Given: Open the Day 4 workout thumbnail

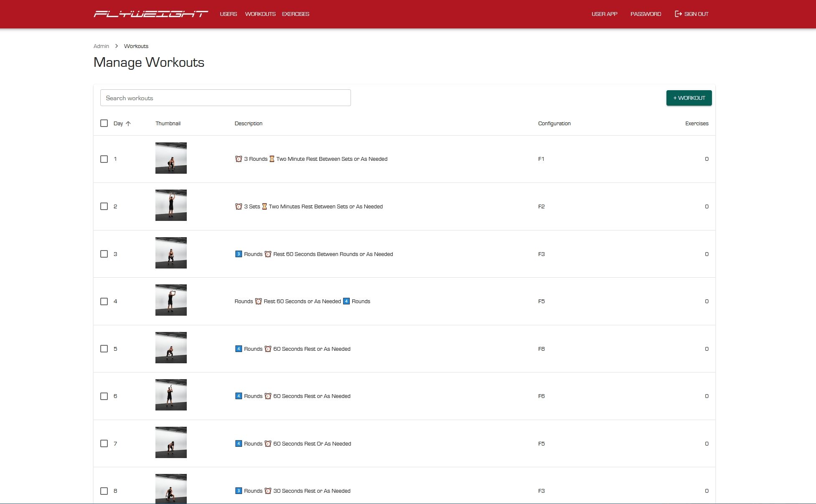Looking at the screenshot, I should coord(171,300).
